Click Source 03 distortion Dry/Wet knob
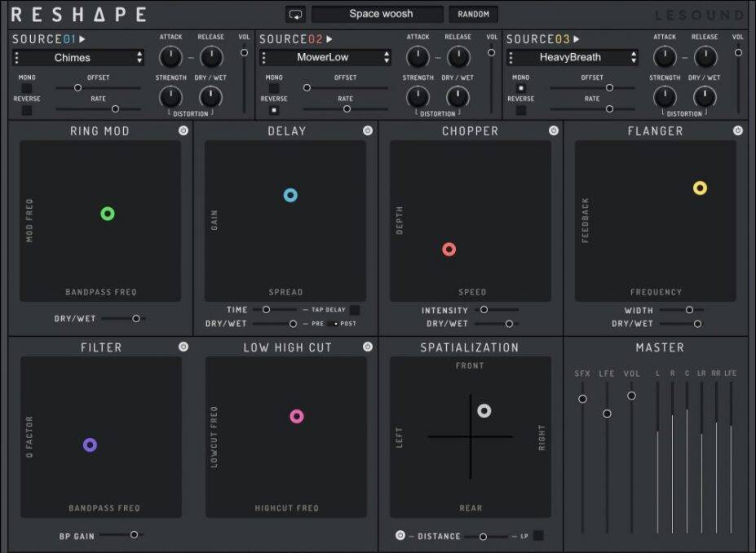 pyautogui.click(x=705, y=97)
